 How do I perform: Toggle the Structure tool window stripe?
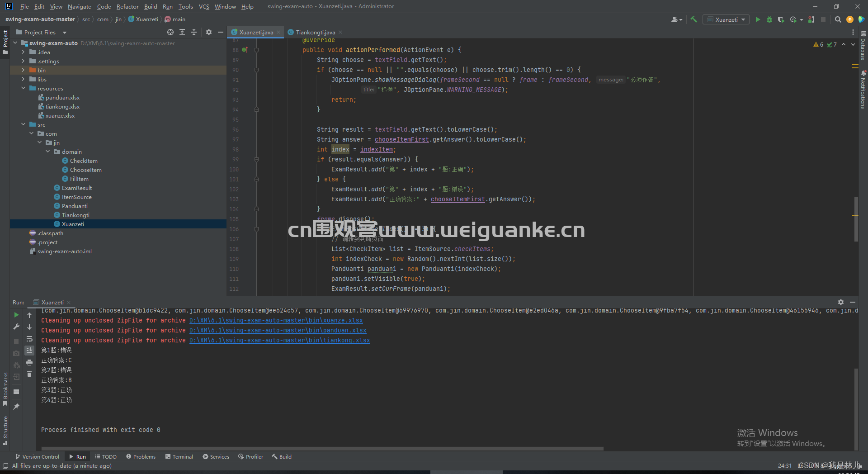coord(5,430)
